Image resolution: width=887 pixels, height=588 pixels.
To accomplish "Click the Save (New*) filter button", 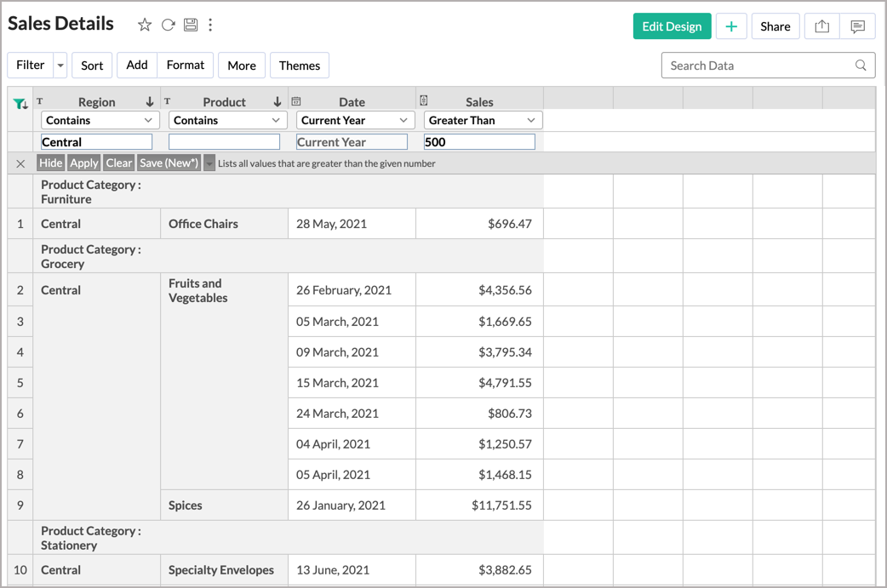I will pyautogui.click(x=169, y=163).
